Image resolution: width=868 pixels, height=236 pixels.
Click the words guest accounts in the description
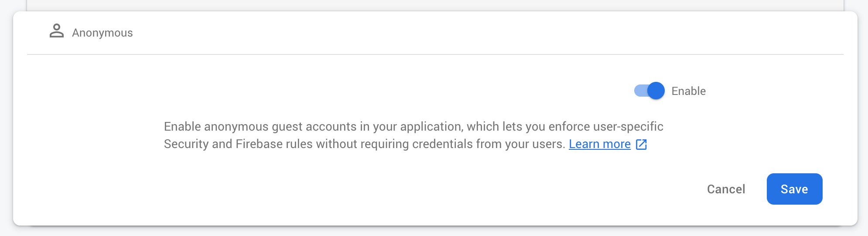(314, 127)
